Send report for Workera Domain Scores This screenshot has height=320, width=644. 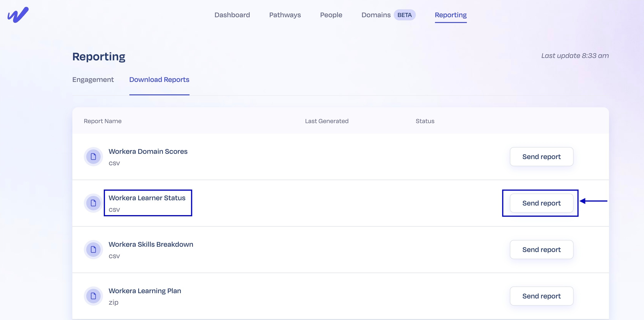541,156
